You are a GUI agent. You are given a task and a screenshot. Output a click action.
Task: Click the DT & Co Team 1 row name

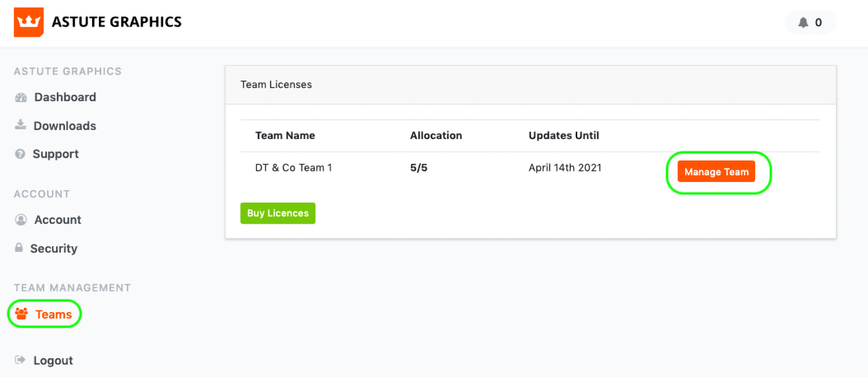point(293,167)
